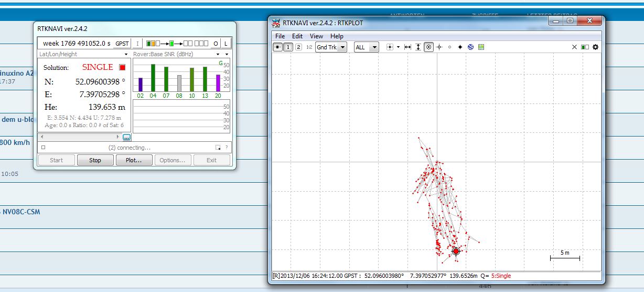The image size is (644, 292).
Task: Open plot options gear icon
Action: pos(595,47)
